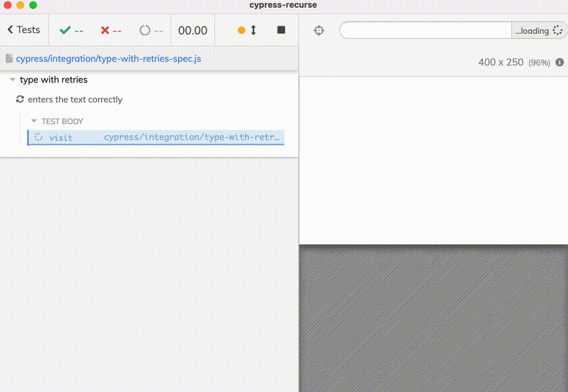
Task: Collapse the TEST BODY section
Action: 33,121
